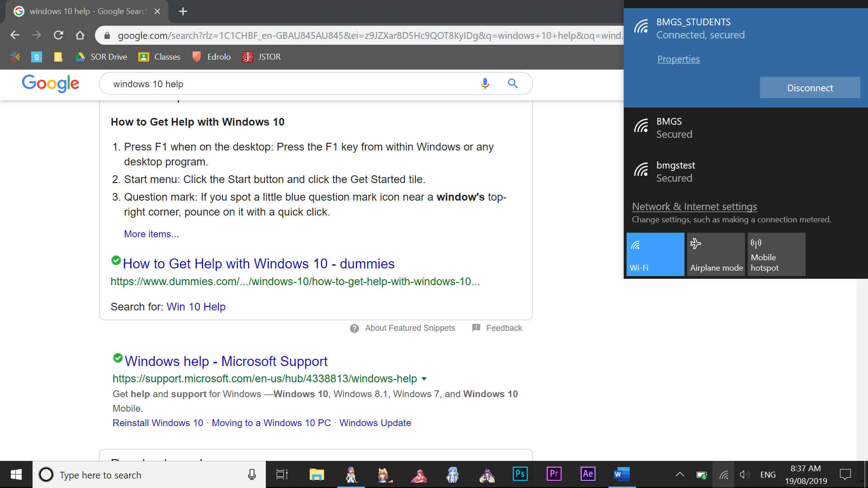This screenshot has height=488, width=868.
Task: Expand Microsoft result URL dropdown arrow
Action: point(424,379)
